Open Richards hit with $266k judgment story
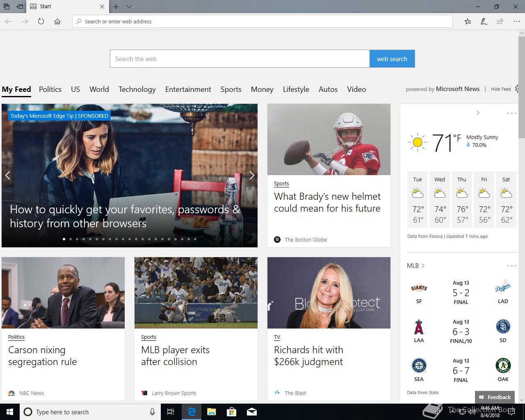Image resolution: width=525 pixels, height=420 pixels. pos(308,356)
